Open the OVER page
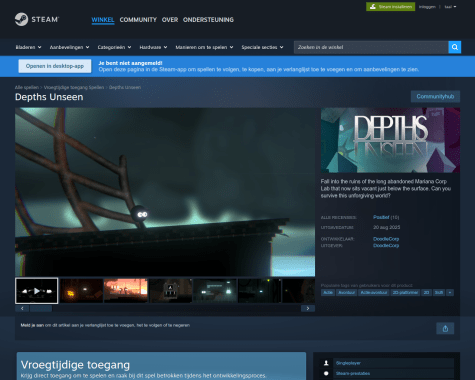This screenshot has width=475, height=380. coord(170,20)
